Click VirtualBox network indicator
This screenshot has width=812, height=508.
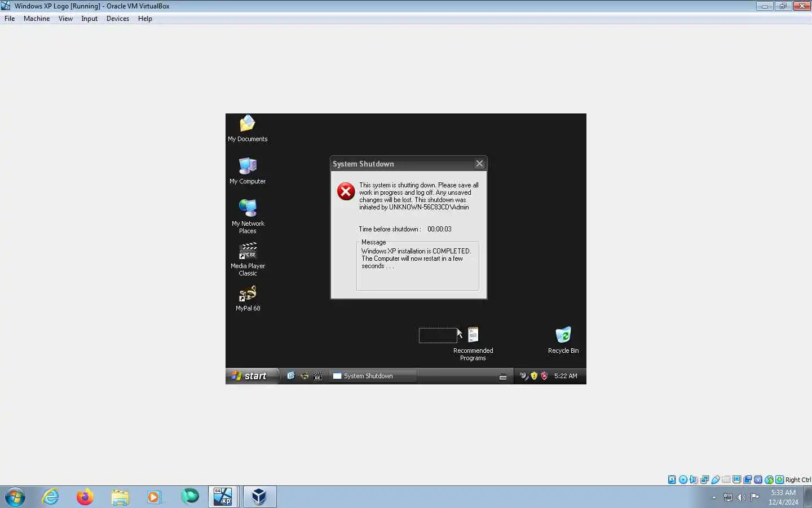tap(704, 480)
